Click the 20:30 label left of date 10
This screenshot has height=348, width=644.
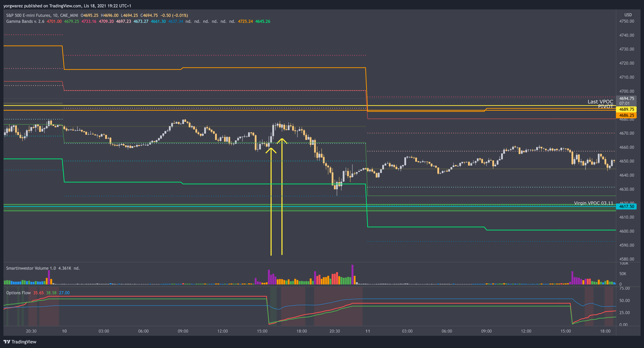click(x=31, y=331)
